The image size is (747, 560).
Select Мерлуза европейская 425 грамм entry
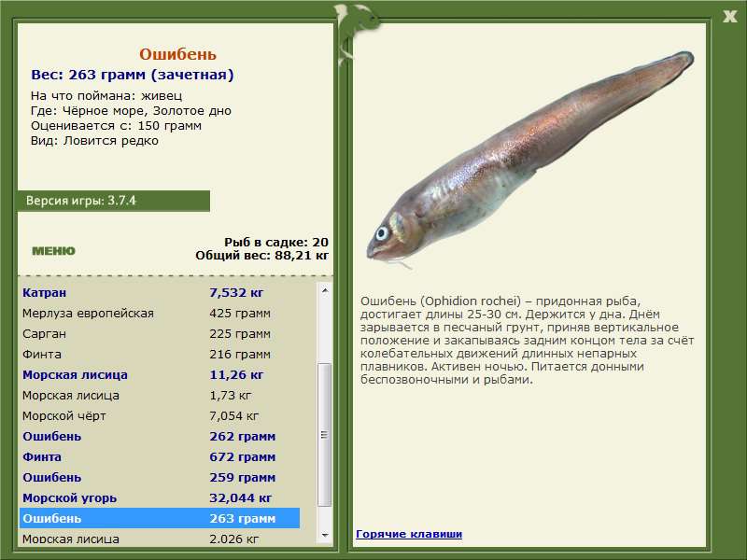160,313
